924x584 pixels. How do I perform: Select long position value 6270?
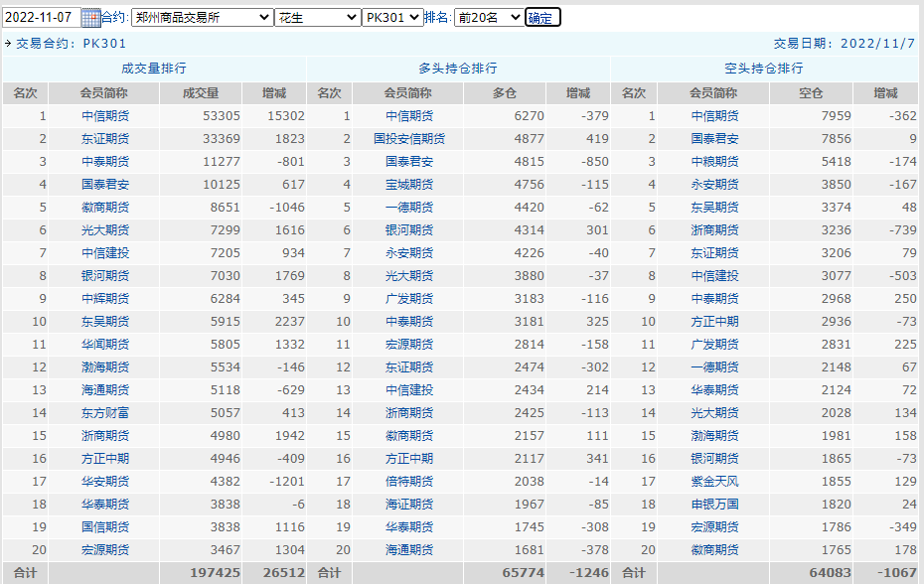530,116
